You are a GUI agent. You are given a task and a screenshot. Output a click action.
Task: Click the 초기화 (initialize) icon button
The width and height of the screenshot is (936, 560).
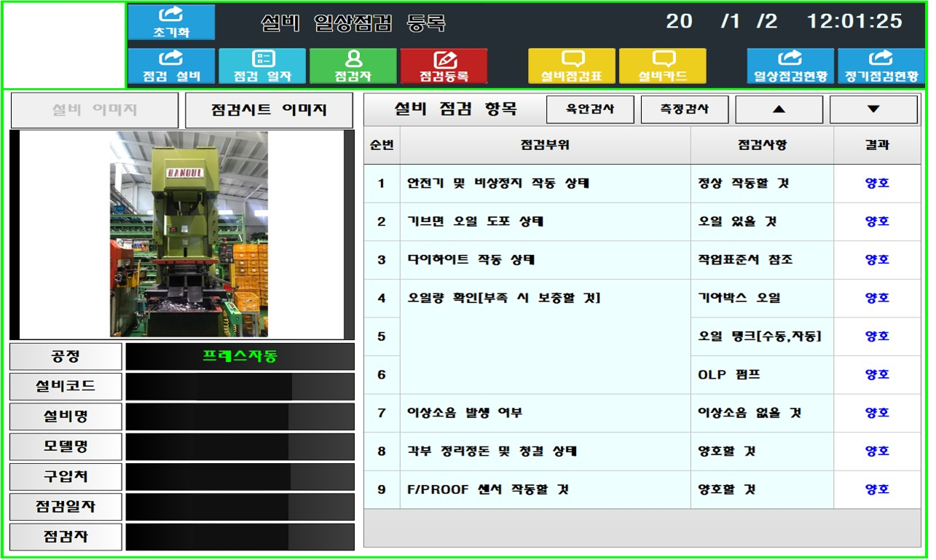click(x=172, y=22)
